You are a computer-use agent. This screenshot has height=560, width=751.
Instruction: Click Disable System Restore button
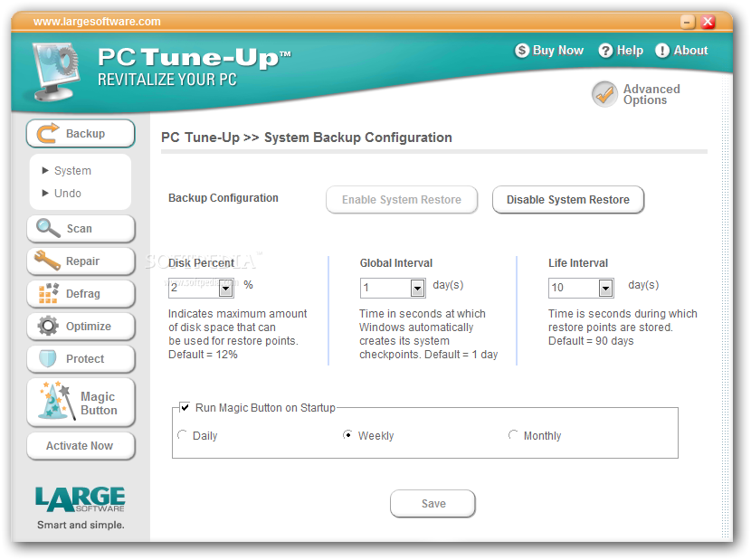pos(568,199)
